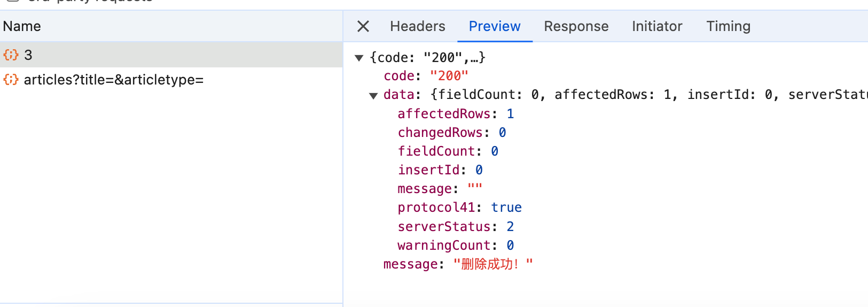Screen dimensions: 868x307
Task: Open the Headers tab
Action: [417, 26]
